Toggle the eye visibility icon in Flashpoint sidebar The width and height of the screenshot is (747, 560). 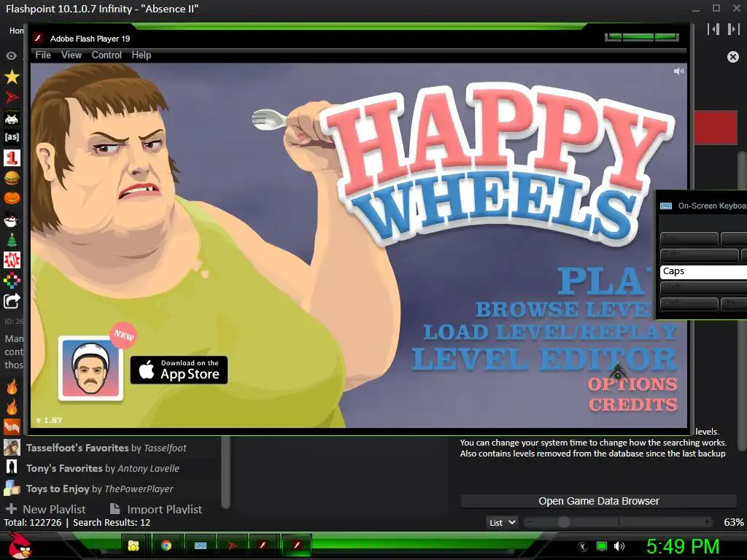[x=12, y=56]
